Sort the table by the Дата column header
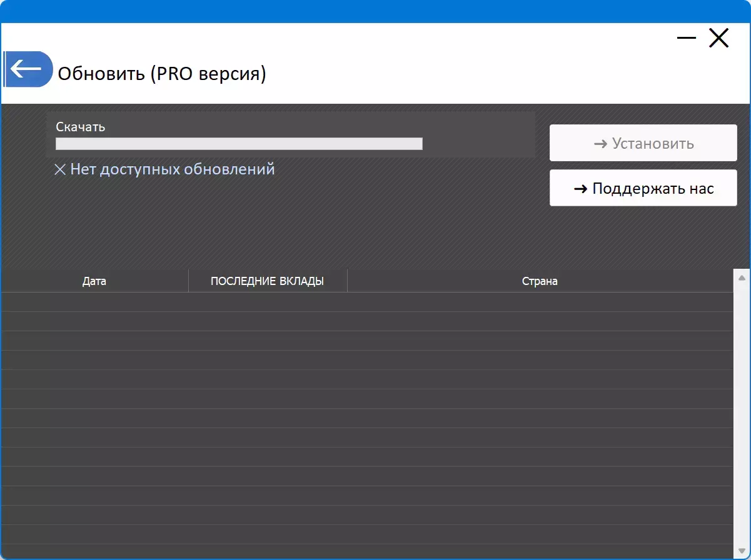The width and height of the screenshot is (751, 560). (94, 281)
